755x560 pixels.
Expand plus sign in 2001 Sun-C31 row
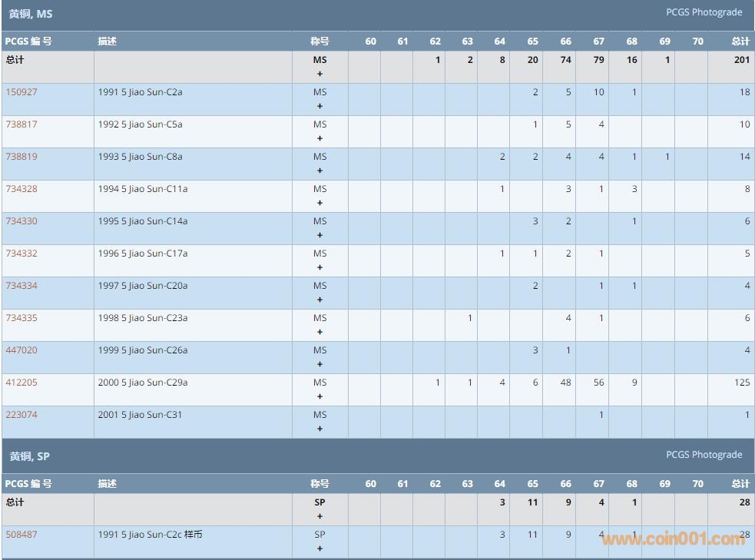coord(320,429)
